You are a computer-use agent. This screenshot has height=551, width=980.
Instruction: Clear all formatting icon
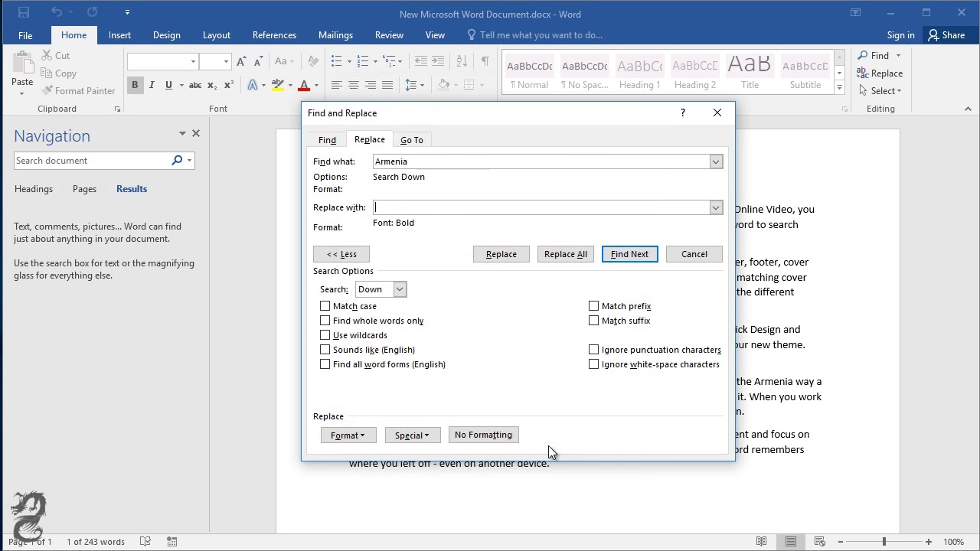(x=313, y=61)
